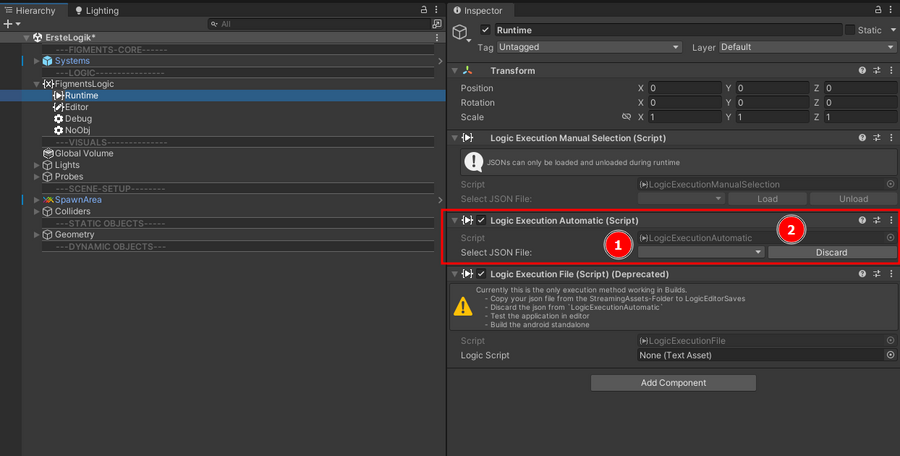Select the SpawnArea object
The image size is (900, 456).
pos(78,200)
